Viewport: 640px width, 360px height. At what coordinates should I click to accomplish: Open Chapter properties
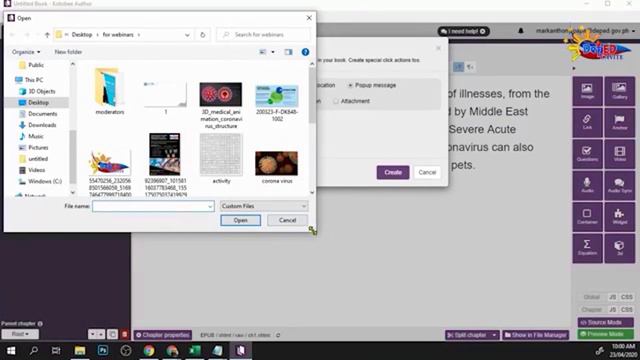163,335
